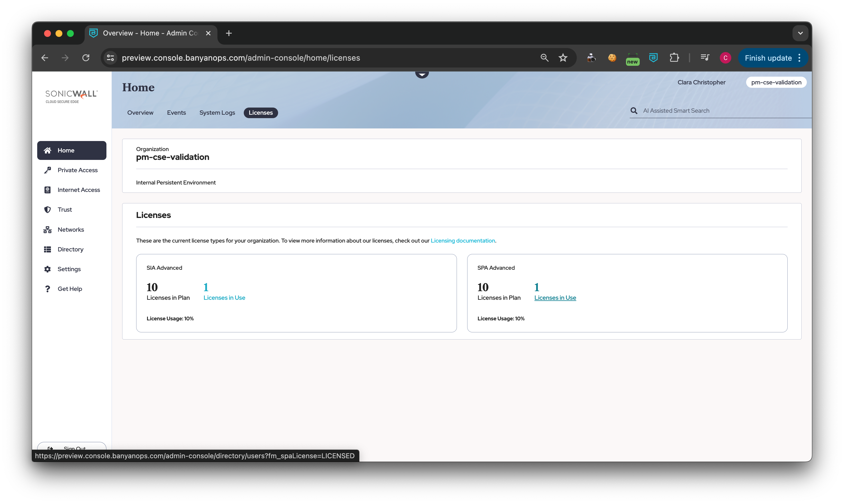Open Settings gear icon in sidebar
Viewport: 844px width, 504px height.
47,269
